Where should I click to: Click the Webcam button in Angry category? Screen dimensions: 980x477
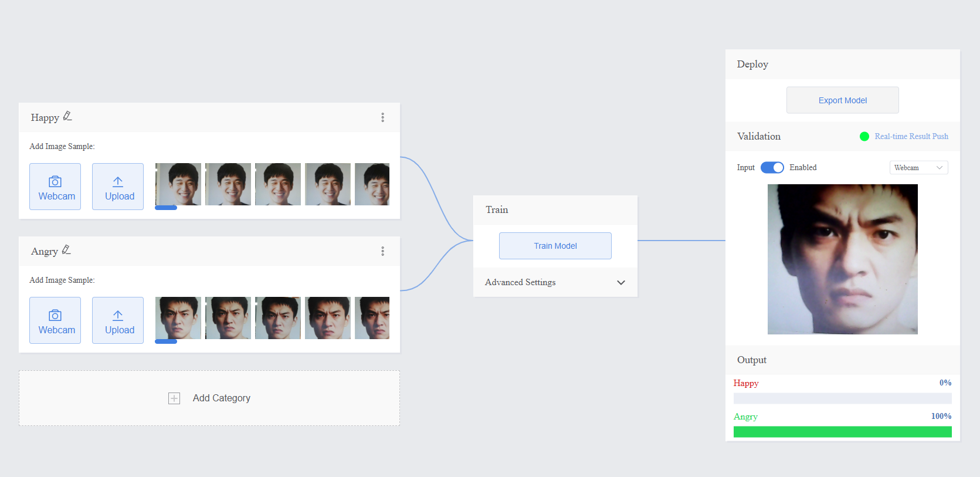(55, 320)
